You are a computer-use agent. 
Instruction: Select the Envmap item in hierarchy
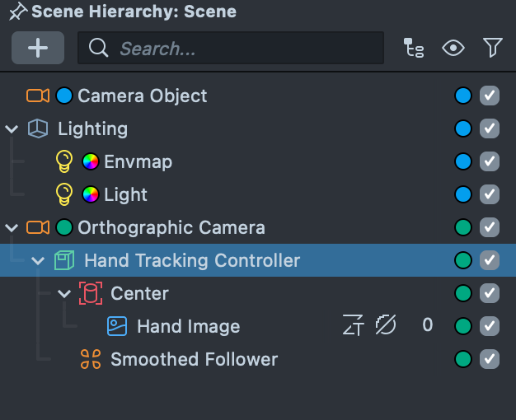(x=138, y=161)
